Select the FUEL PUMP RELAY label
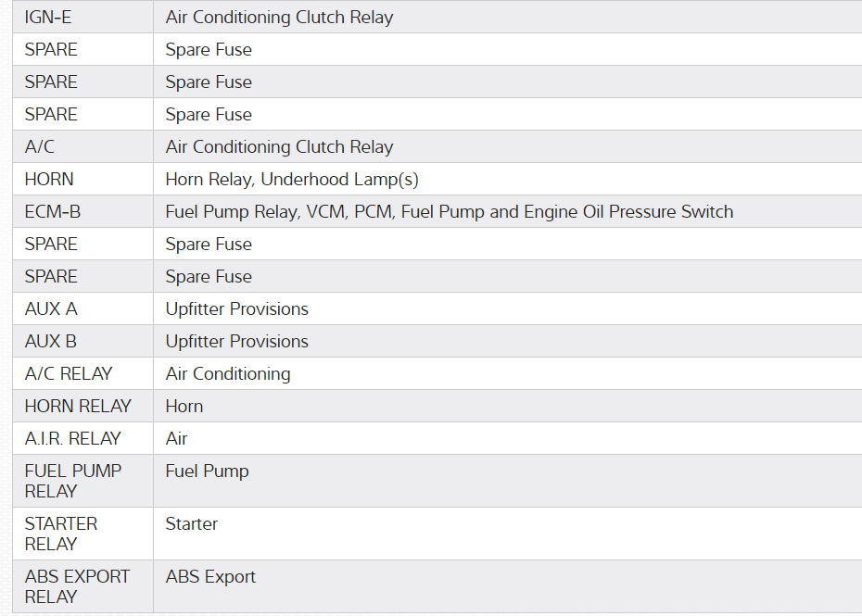Image resolution: width=862 pixels, height=616 pixels. 72,481
